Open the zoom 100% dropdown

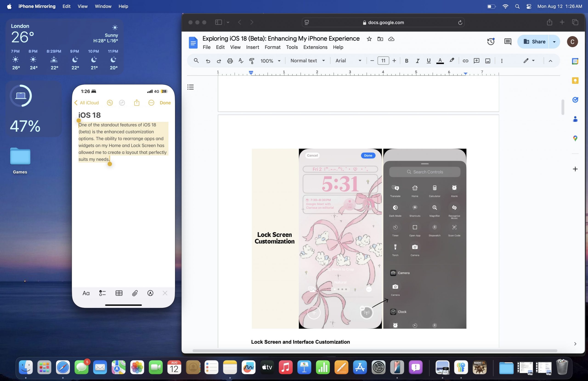coord(271,61)
